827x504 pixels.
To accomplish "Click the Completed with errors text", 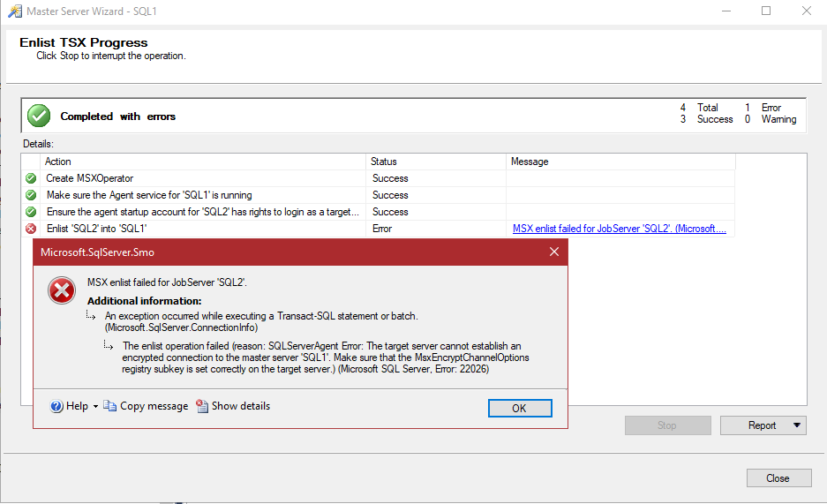I will click(117, 117).
